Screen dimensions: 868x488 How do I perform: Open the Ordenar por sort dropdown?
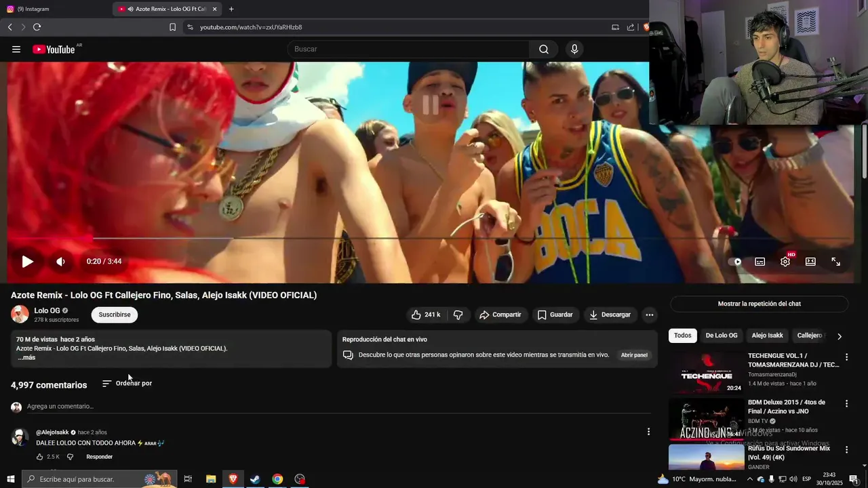tap(127, 384)
